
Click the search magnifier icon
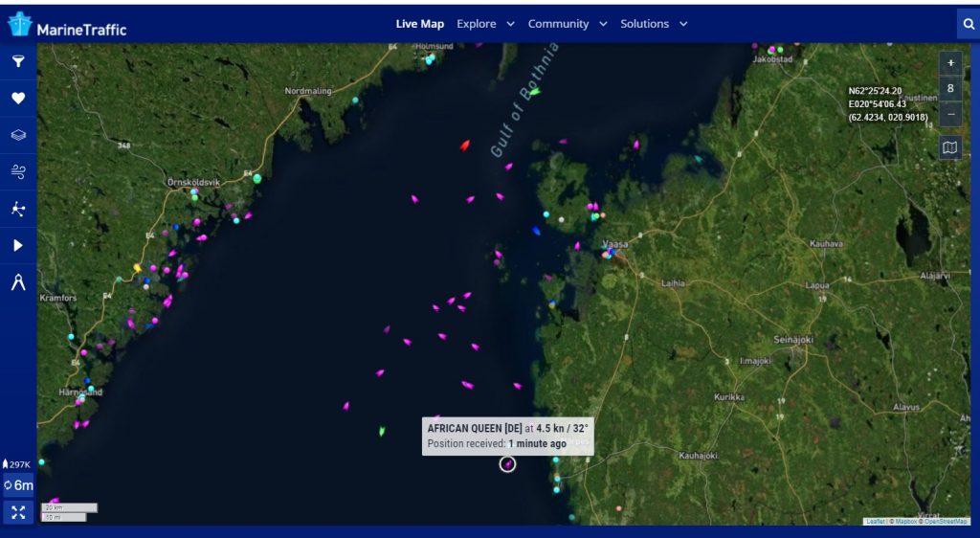(x=968, y=24)
